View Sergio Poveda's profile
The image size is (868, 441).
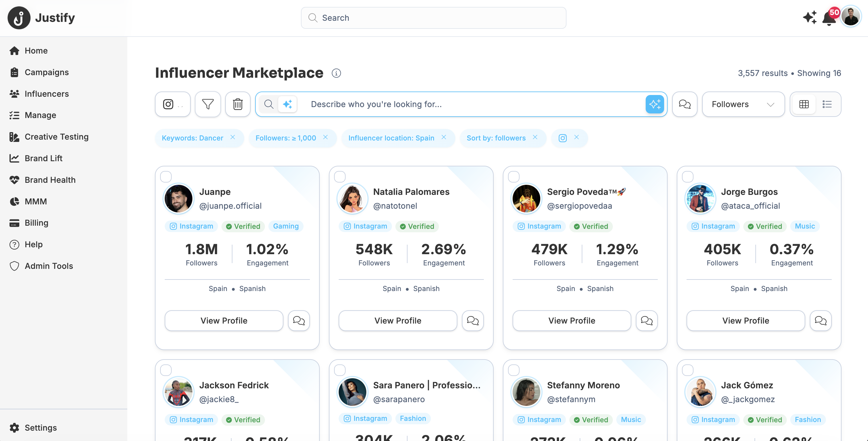tap(571, 320)
